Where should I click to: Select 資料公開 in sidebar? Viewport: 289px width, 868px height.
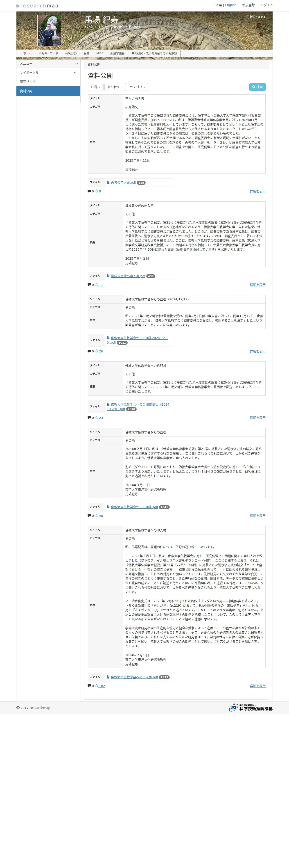coord(48,91)
